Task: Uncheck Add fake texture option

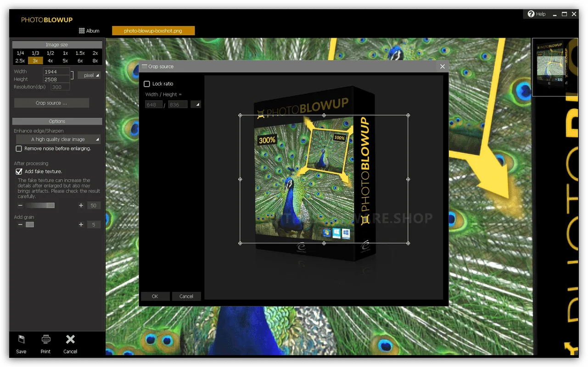Action: pos(19,172)
